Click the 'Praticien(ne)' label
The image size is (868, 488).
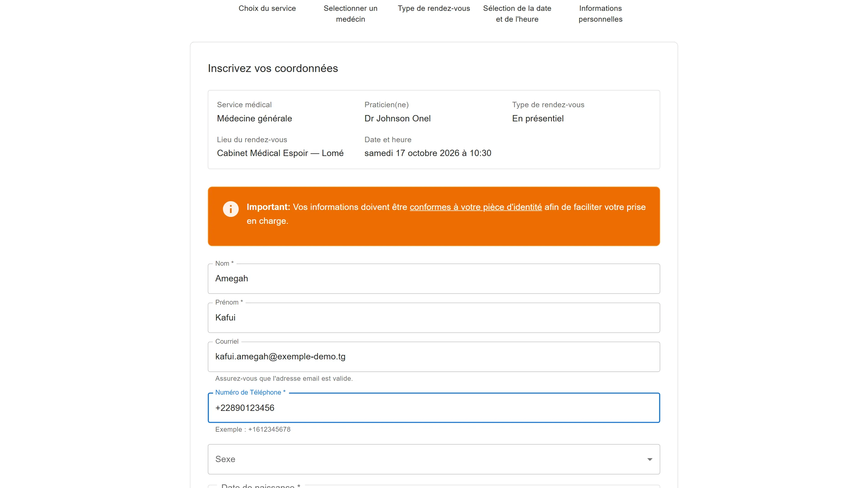386,105
